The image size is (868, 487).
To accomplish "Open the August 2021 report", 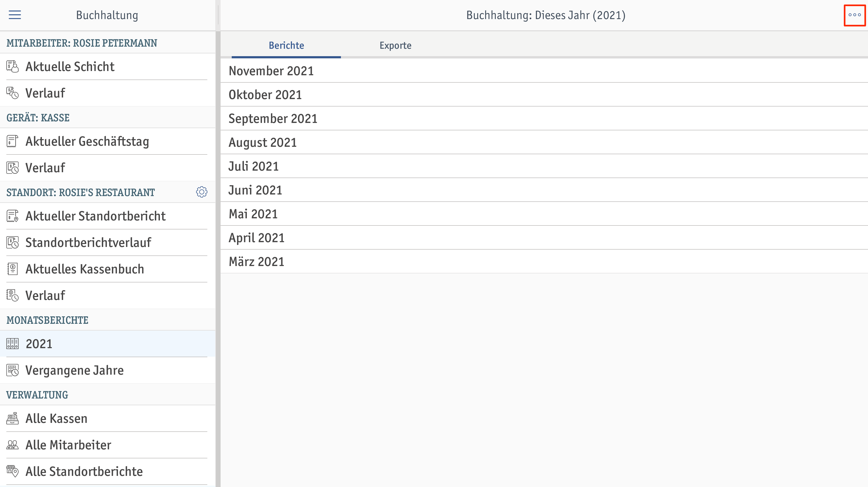I will pos(544,143).
